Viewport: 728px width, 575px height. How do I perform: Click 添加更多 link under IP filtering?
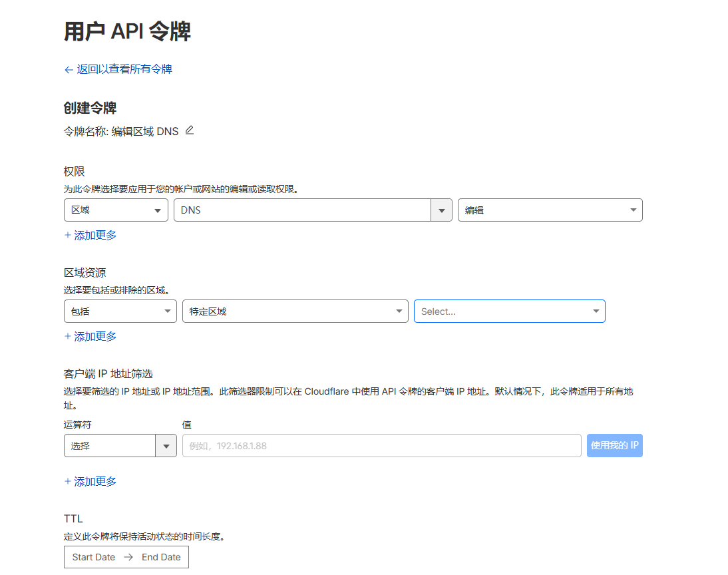pyautogui.click(x=95, y=481)
